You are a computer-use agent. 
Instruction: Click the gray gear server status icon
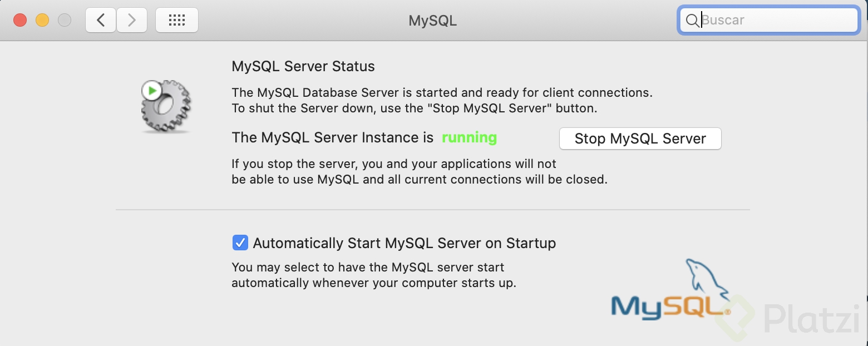(x=166, y=106)
